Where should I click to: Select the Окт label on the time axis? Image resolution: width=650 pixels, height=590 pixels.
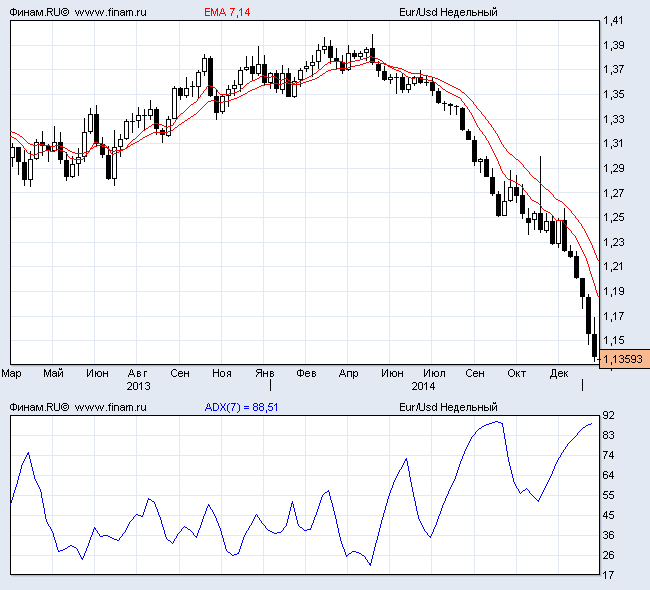[x=517, y=373]
